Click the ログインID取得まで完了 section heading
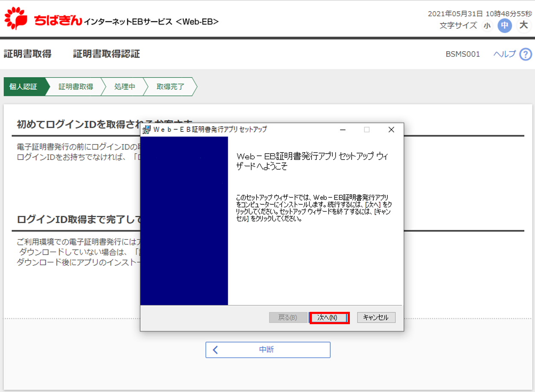Screen dimensions: 535x392 pos(79,220)
